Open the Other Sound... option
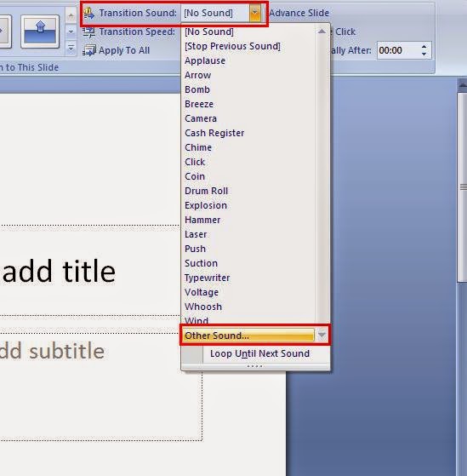 tap(248, 335)
